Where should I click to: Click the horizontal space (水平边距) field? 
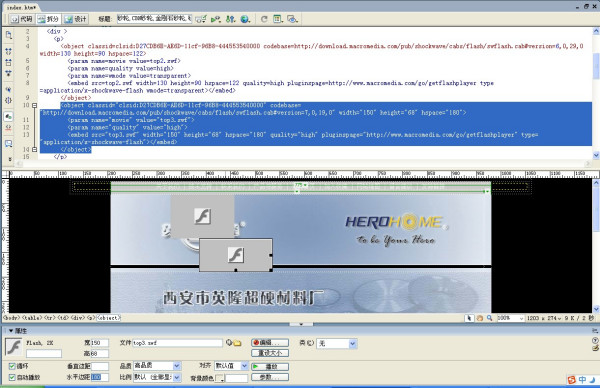[x=99, y=377]
